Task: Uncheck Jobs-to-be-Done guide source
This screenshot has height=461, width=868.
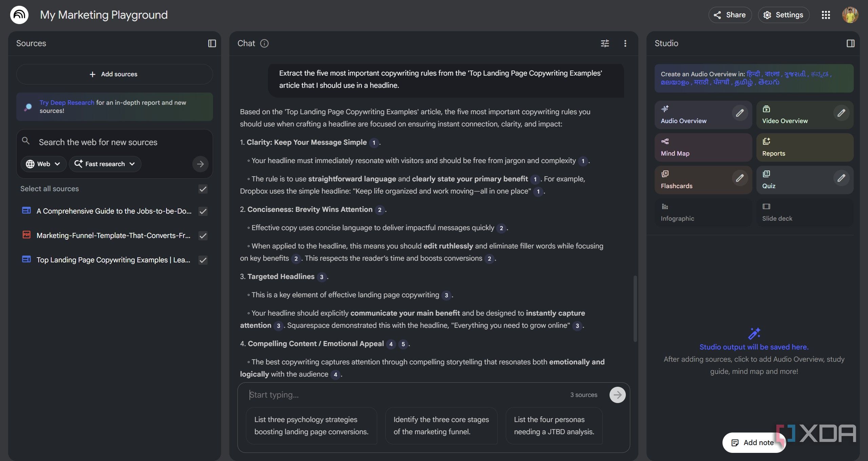Action: click(x=203, y=211)
